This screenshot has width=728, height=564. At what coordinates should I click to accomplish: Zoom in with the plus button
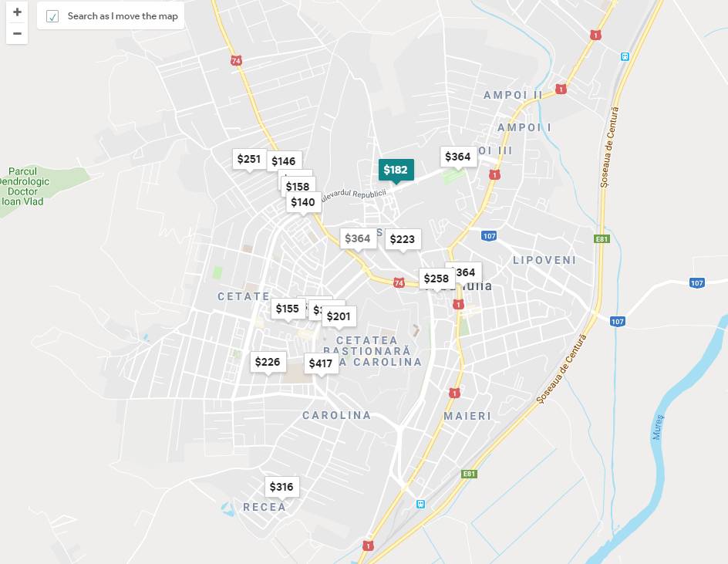pos(17,12)
